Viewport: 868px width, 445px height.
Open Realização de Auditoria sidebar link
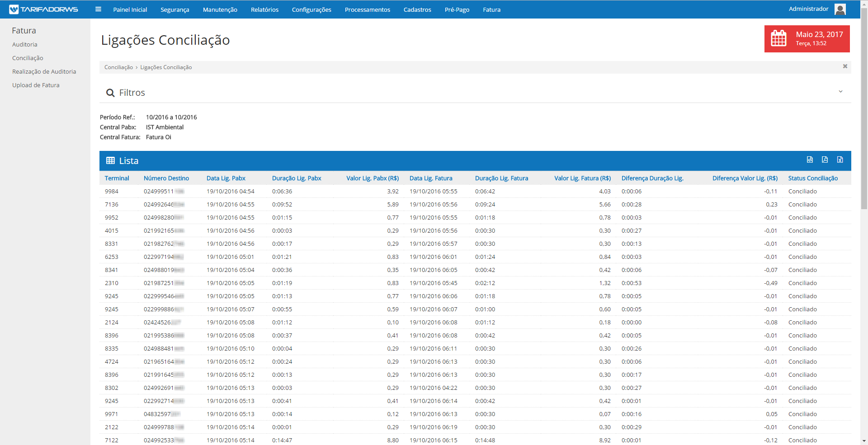pyautogui.click(x=44, y=71)
